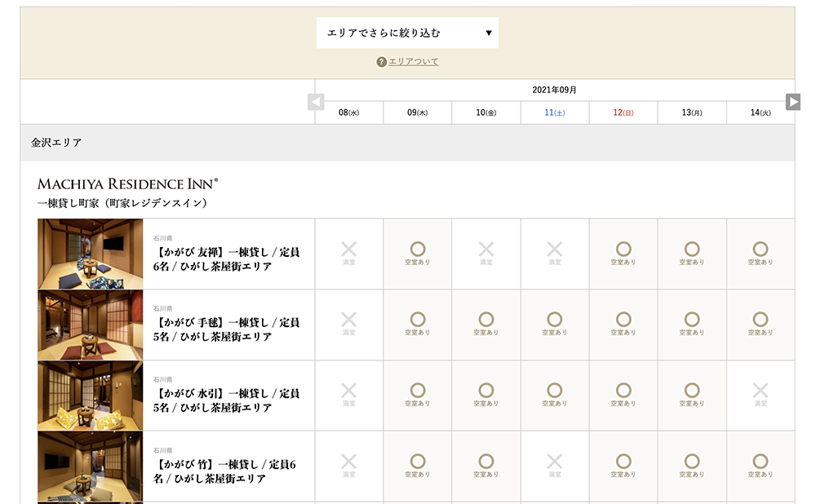This screenshot has height=504, width=816.
Task: Select availability circle for かがび 手毬 on 11(土)
Action: pos(555,320)
